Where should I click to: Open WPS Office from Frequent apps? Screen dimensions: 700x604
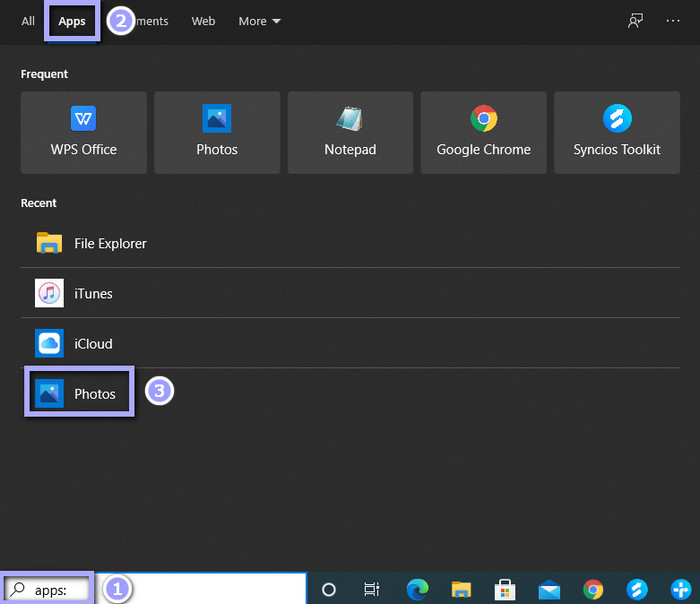coord(83,133)
